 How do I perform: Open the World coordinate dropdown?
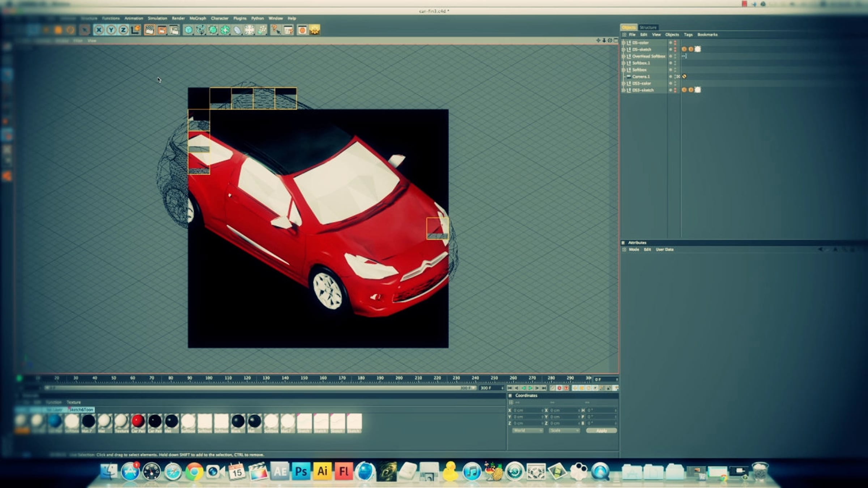(x=527, y=431)
